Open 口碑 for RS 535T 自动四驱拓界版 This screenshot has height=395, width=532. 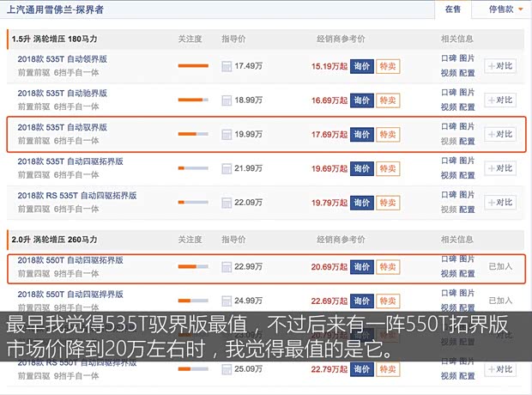449,195
